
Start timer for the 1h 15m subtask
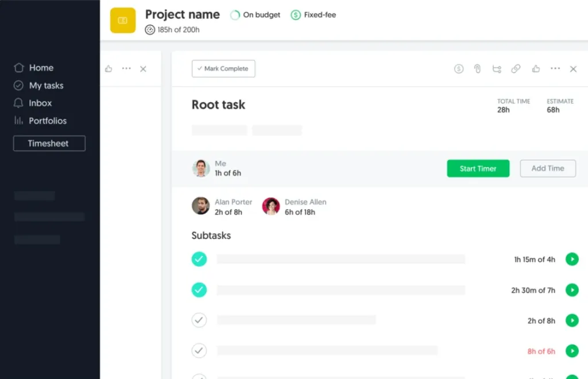(x=572, y=260)
